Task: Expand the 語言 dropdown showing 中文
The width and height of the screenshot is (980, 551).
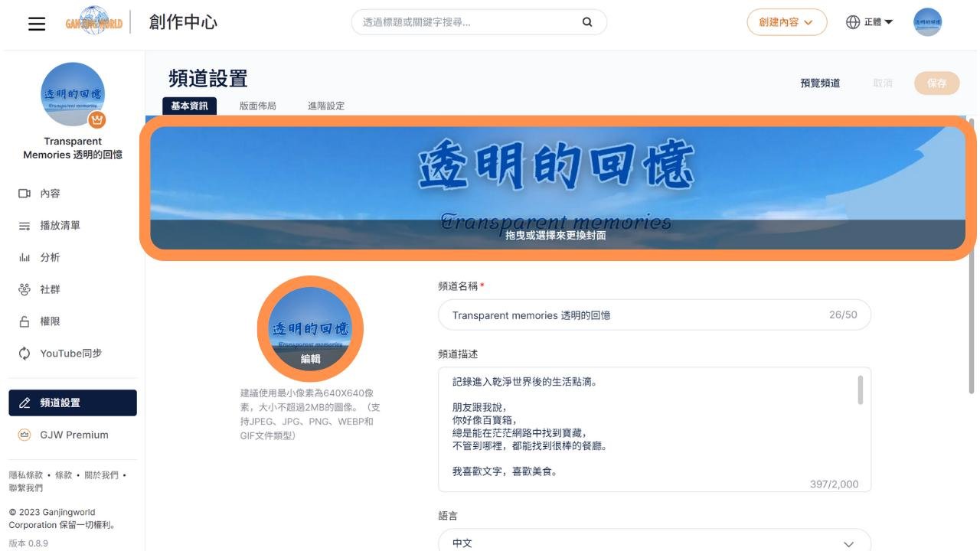Action: pos(654,543)
